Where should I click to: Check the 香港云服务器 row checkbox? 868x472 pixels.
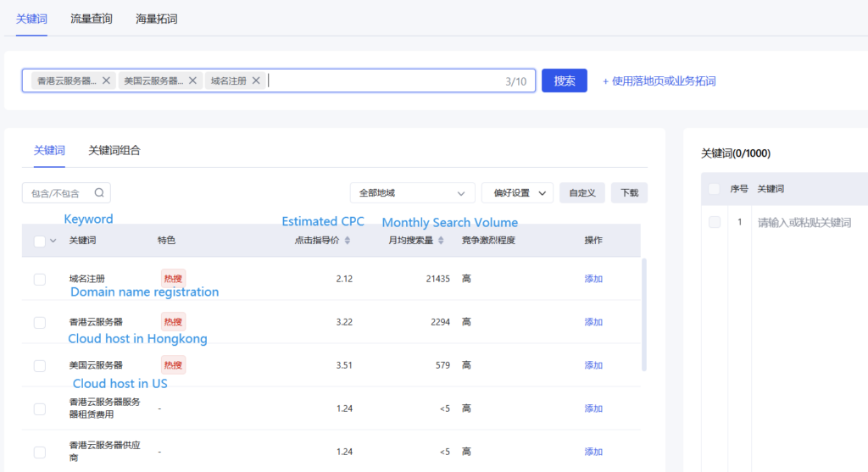pyautogui.click(x=39, y=323)
